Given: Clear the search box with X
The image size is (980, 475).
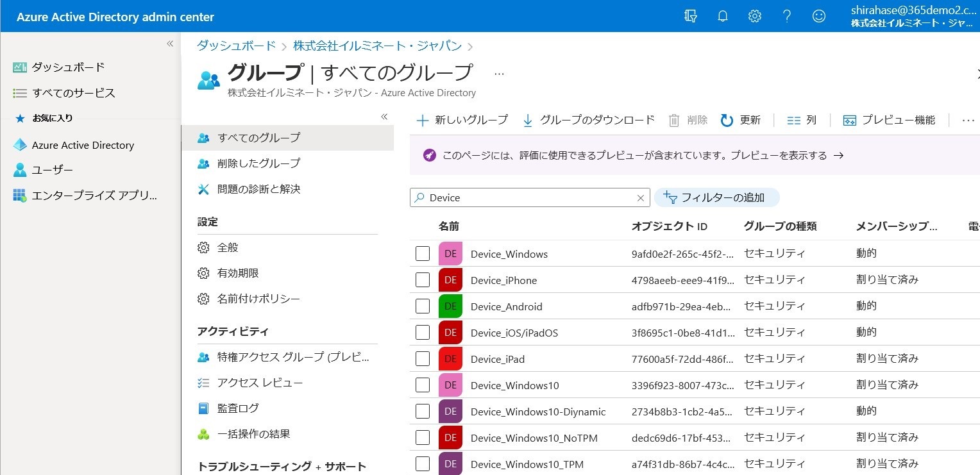Looking at the screenshot, I should (640, 198).
